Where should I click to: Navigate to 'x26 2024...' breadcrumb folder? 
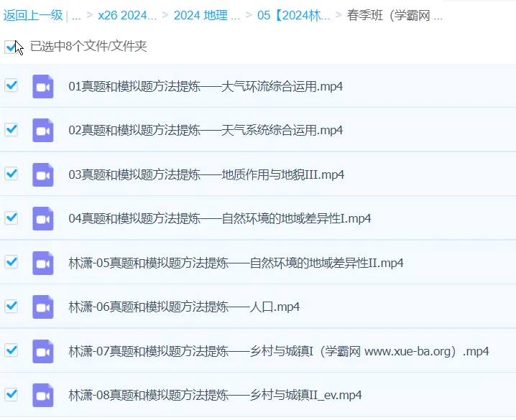coord(127,14)
